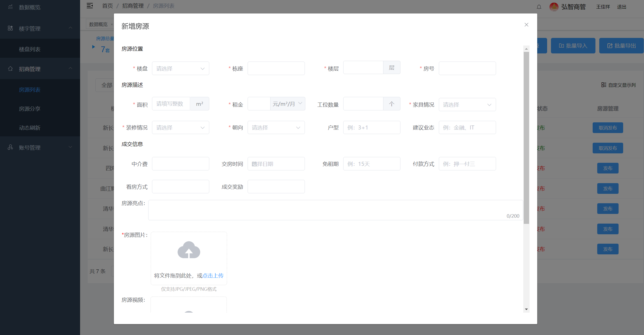The image size is (644, 335).
Task: Collapse 楼宇管理 sidebar menu
Action: (x=40, y=28)
